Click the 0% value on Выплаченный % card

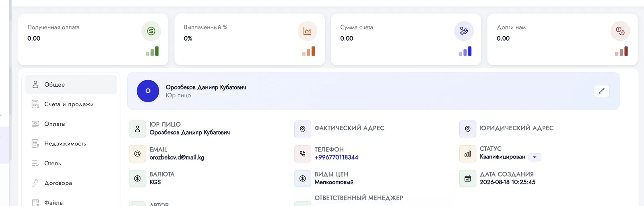pyautogui.click(x=188, y=39)
